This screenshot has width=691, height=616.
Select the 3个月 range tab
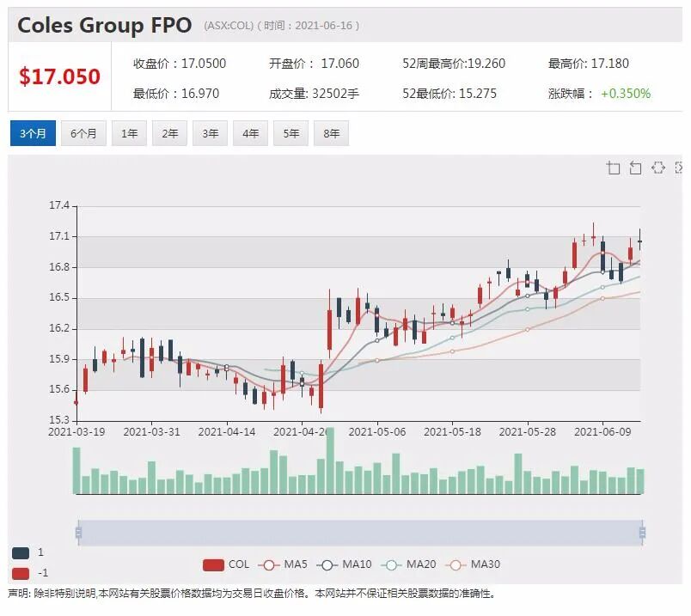tap(33, 133)
